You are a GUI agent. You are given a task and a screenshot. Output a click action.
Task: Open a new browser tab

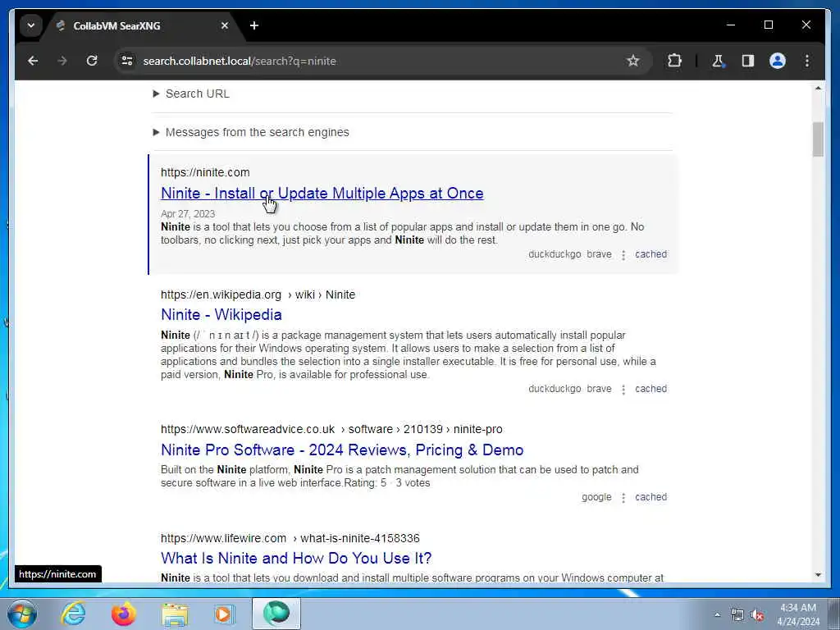click(x=254, y=25)
